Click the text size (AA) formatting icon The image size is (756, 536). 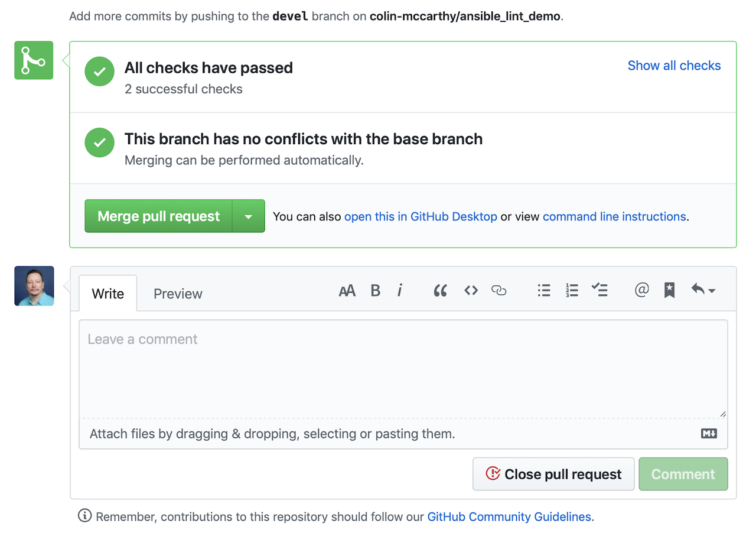(347, 290)
